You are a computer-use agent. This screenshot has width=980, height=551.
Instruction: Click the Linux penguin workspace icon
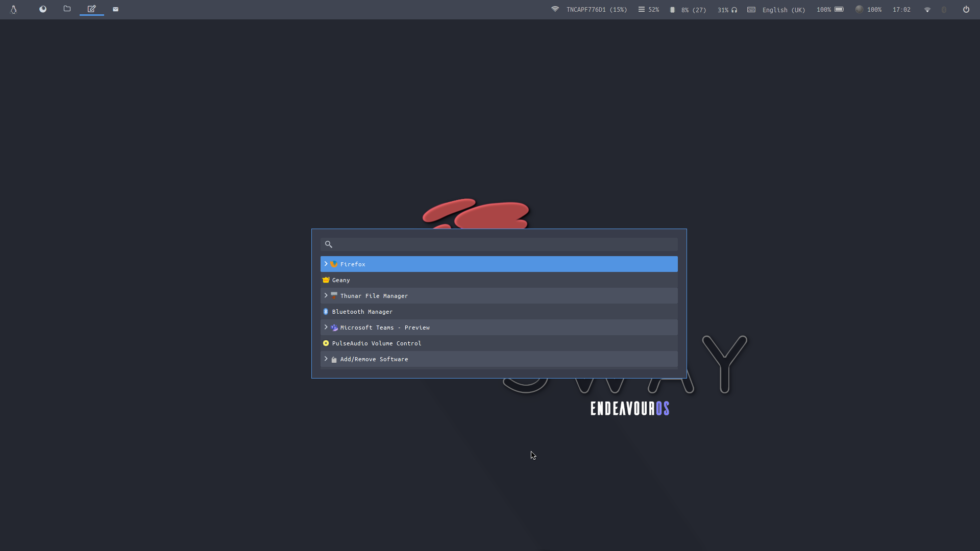click(x=14, y=9)
